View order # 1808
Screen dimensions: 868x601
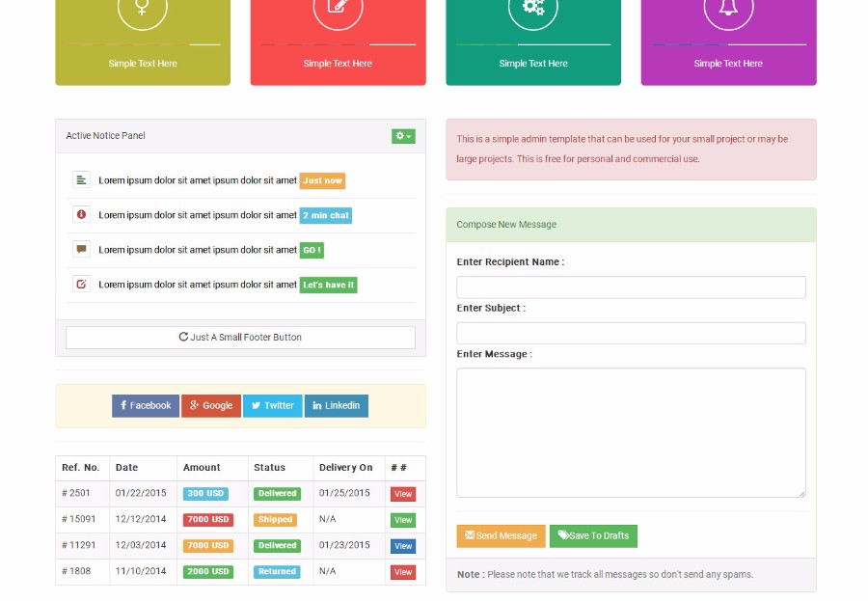[x=403, y=572]
